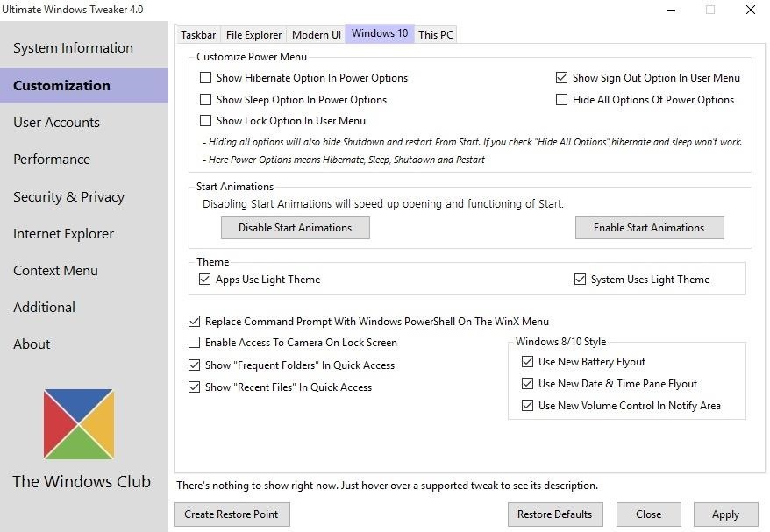Click The Windows Club logo image
The height and width of the screenshot is (532, 770).
pyautogui.click(x=79, y=424)
